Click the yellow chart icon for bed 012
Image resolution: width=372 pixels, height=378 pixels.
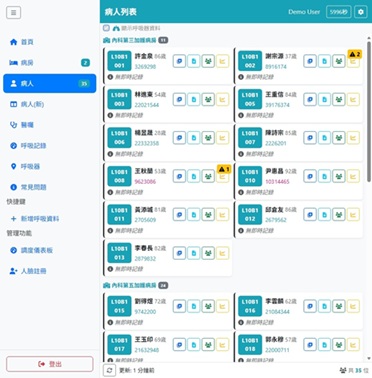[x=353, y=215]
